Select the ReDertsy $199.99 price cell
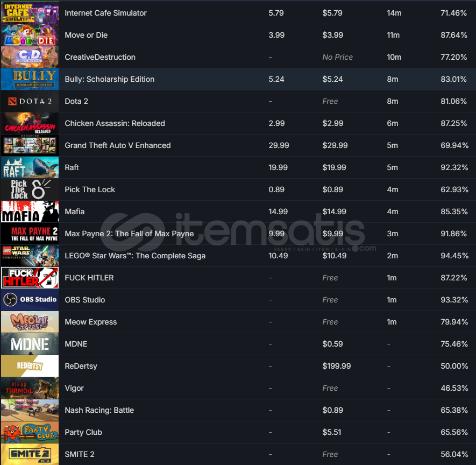 click(336, 366)
